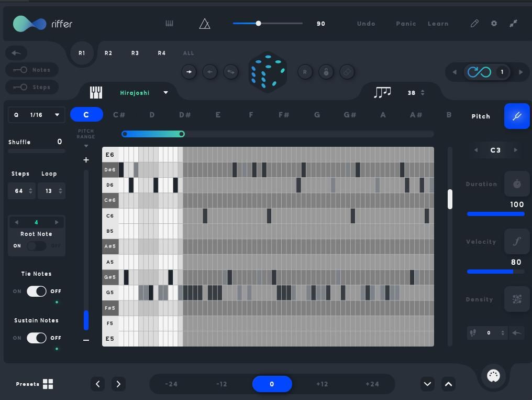Click the Duration stopwatch icon
This screenshot has height=400, width=532.
click(x=517, y=184)
